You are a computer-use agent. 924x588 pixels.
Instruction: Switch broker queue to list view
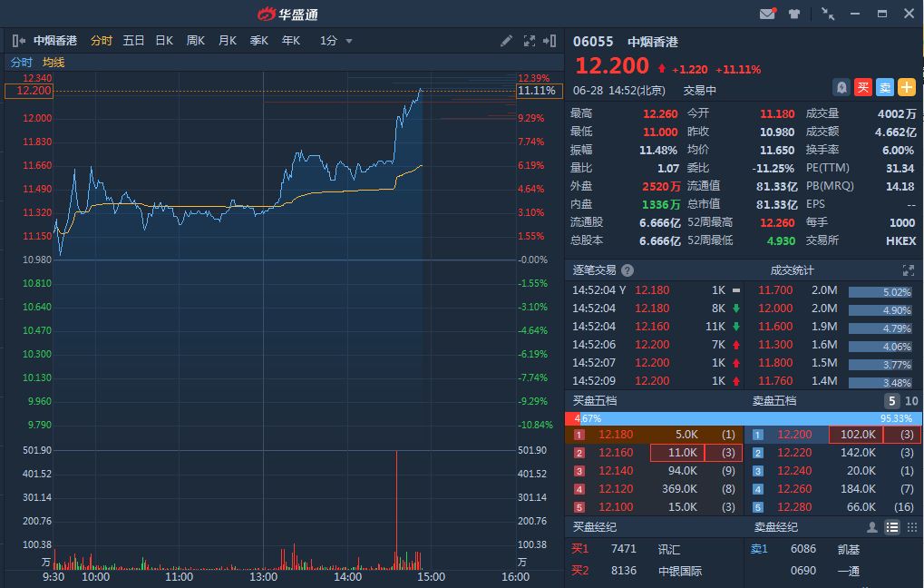pos(892,527)
